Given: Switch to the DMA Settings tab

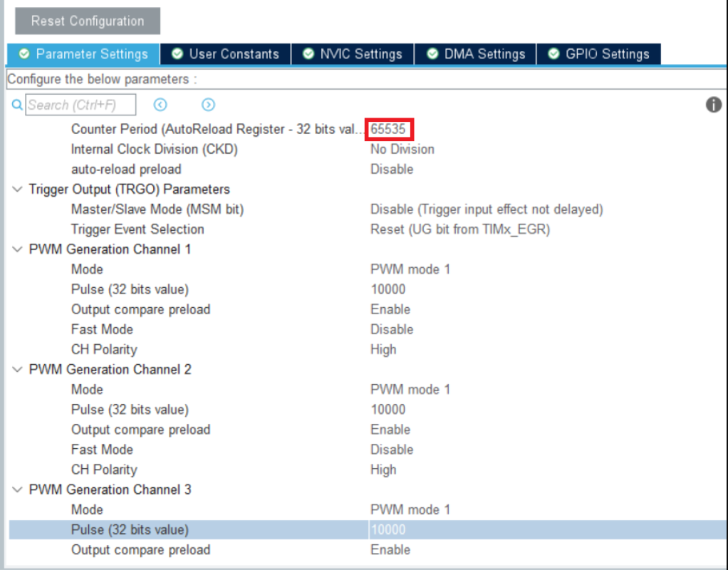Looking at the screenshot, I should [x=474, y=53].
